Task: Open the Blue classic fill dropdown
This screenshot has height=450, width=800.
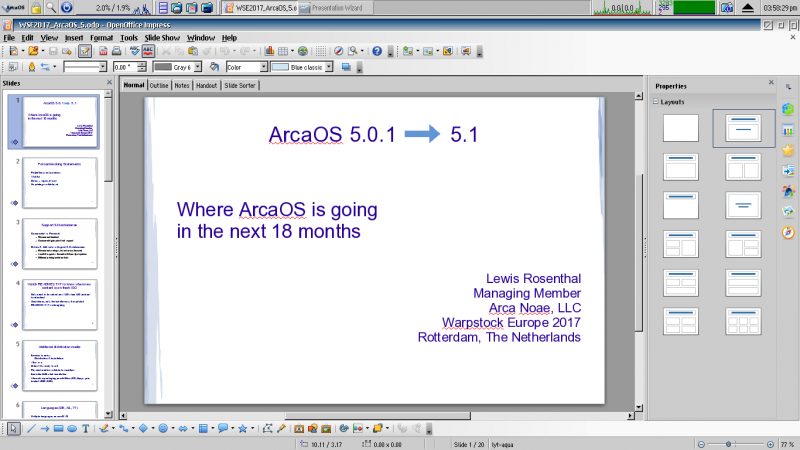Action: coord(329,67)
